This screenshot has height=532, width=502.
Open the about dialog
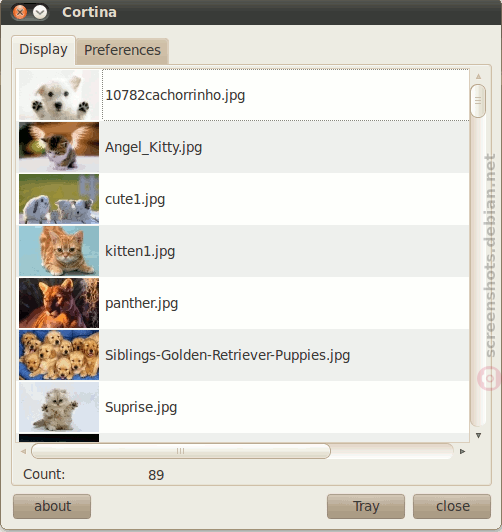(x=52, y=506)
